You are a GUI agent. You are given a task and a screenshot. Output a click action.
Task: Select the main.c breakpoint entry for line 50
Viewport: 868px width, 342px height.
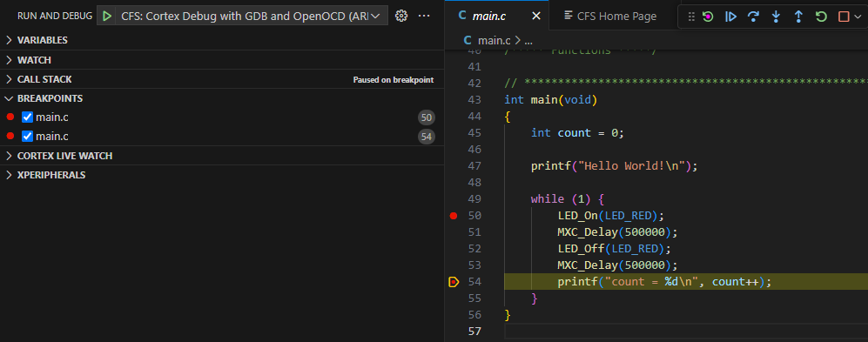pos(221,117)
